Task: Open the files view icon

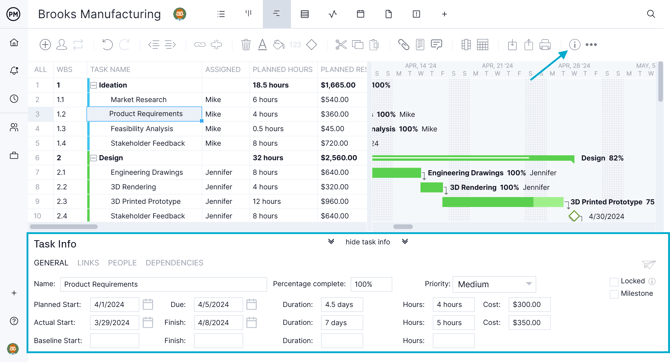Action: pos(388,14)
